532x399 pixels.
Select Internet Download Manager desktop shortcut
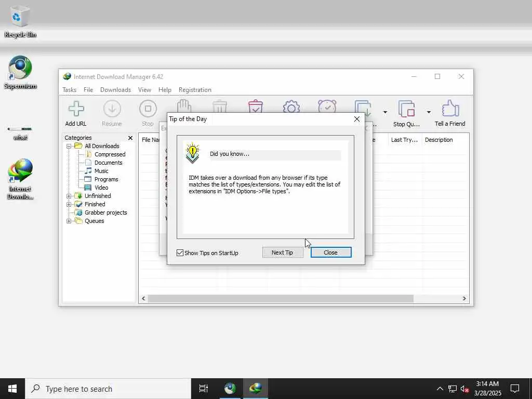20,179
